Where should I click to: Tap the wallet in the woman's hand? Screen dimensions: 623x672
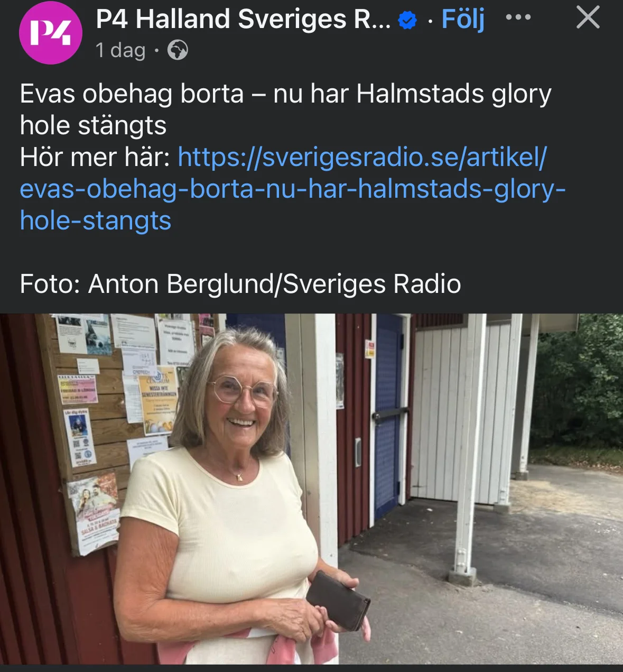coord(338,601)
